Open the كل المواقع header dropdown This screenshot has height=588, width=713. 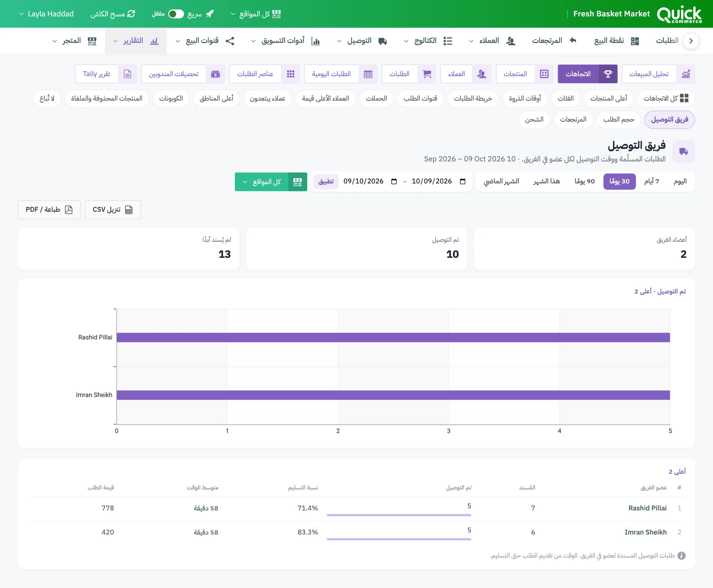coord(256,14)
